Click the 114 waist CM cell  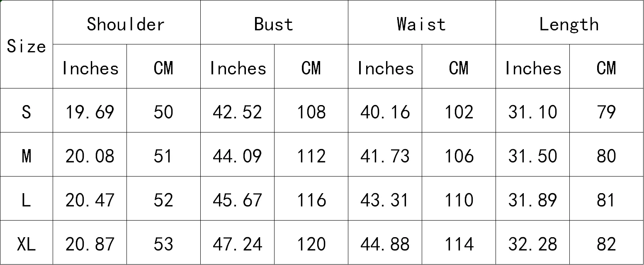[459, 243]
